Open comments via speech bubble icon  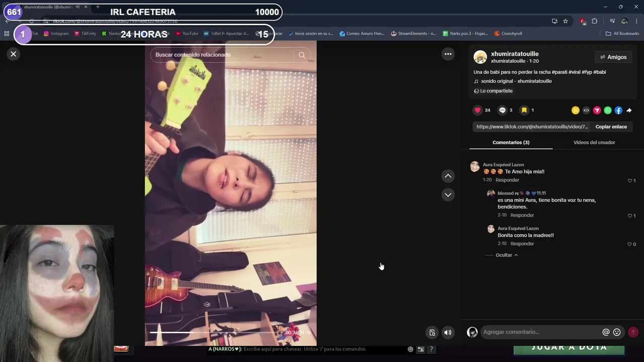502,110
